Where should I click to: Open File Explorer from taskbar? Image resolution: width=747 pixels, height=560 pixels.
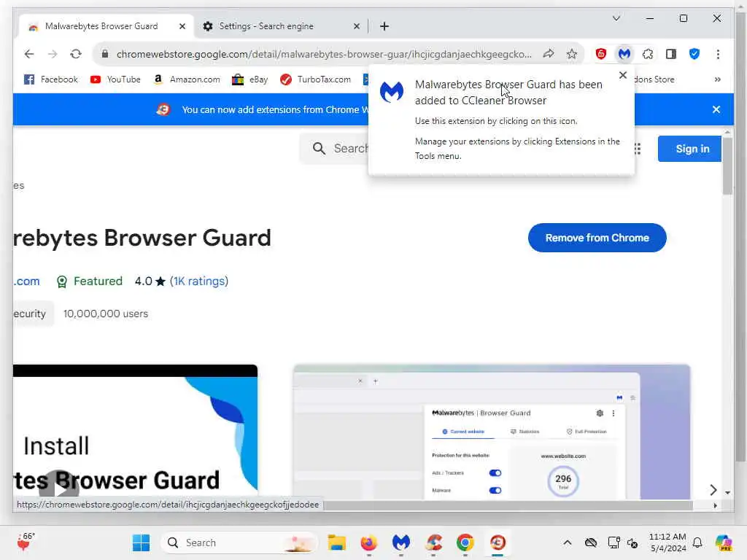click(x=336, y=542)
